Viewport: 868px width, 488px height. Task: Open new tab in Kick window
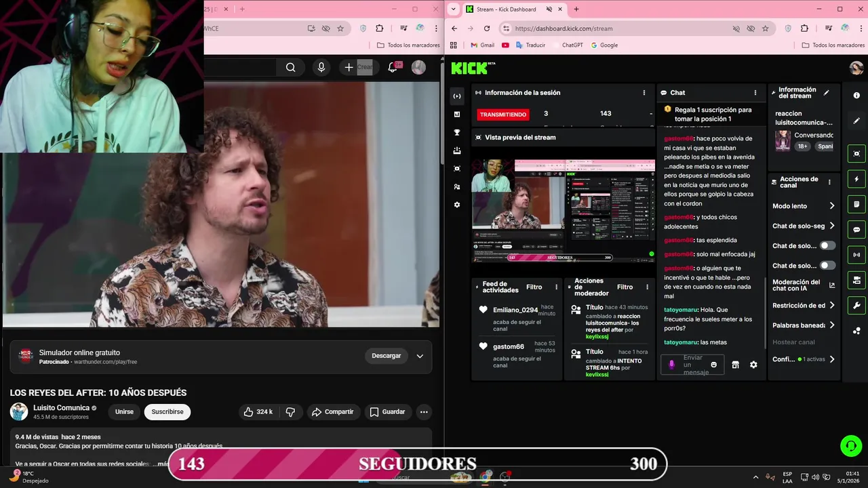tap(576, 9)
